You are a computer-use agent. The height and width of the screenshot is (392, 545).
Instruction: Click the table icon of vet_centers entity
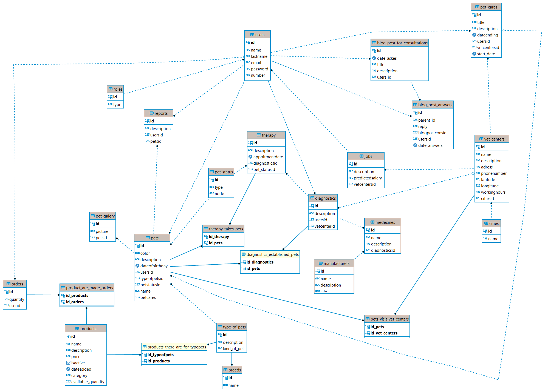[x=481, y=139]
